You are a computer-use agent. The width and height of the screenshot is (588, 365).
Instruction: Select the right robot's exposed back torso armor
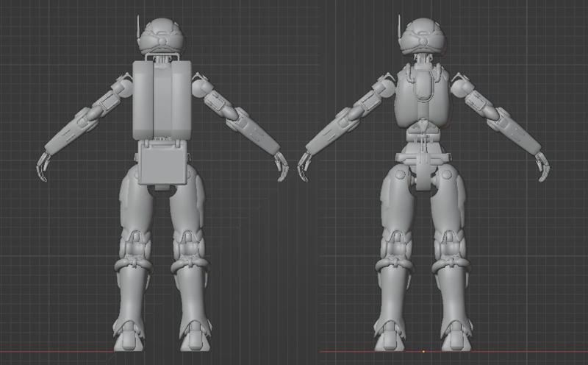tap(422, 96)
